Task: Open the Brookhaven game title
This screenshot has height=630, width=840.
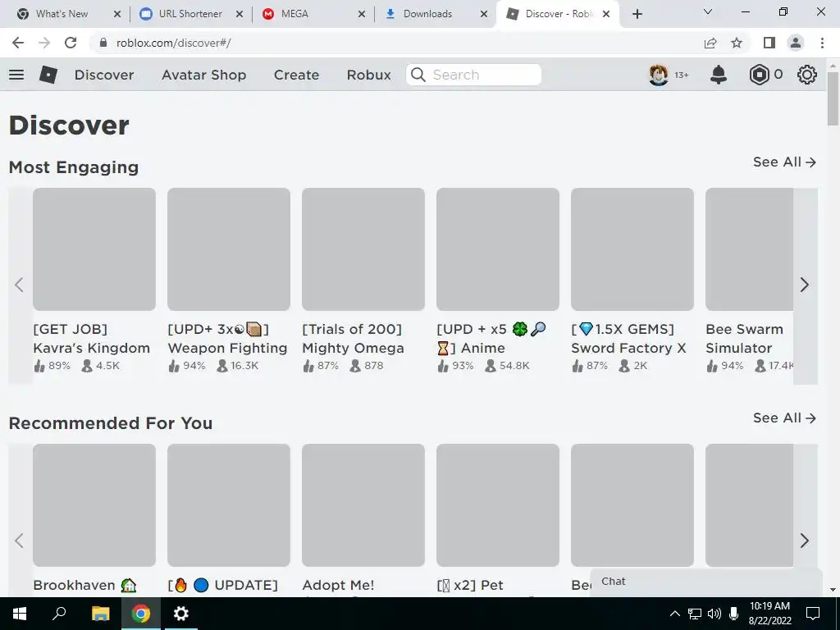Action: click(x=84, y=585)
